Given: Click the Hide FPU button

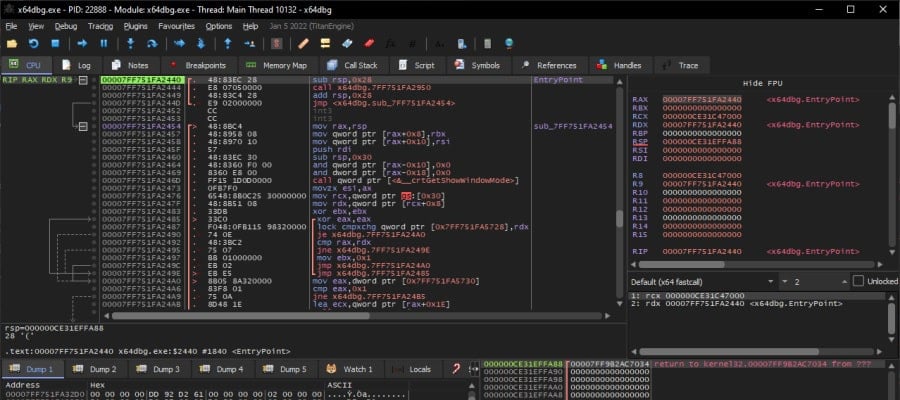Looking at the screenshot, I should [x=763, y=84].
